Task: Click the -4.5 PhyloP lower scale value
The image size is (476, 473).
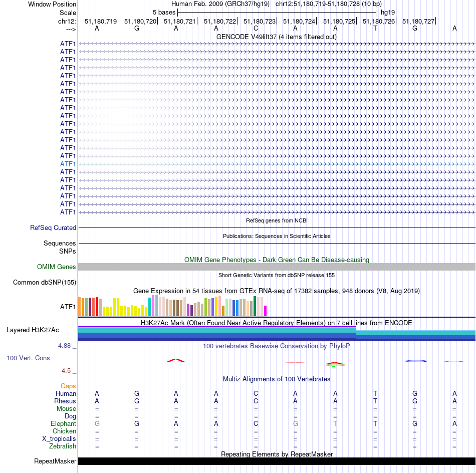Action: pos(65,371)
